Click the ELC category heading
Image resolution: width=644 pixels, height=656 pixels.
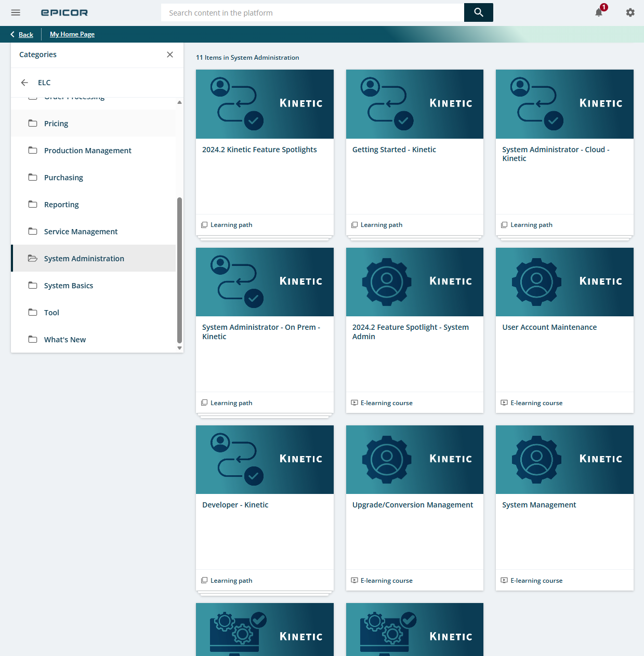[x=44, y=83]
